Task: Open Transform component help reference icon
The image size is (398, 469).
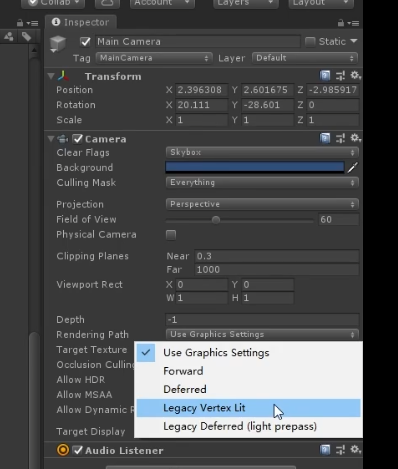Action: [x=325, y=76]
